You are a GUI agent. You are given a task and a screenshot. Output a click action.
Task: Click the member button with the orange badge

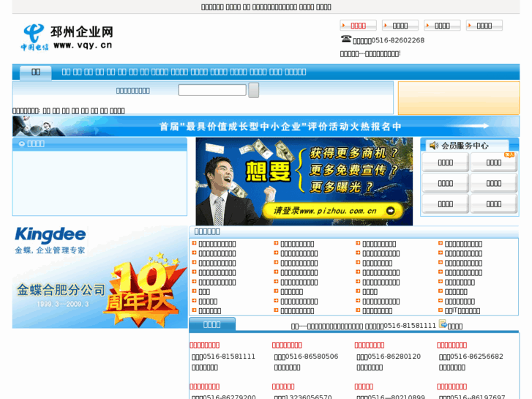[494, 163]
